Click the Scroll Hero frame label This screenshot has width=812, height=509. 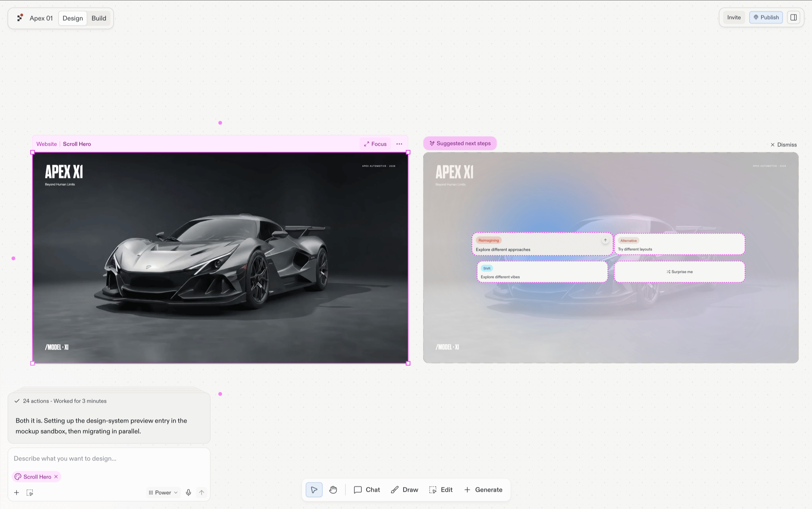coord(77,144)
